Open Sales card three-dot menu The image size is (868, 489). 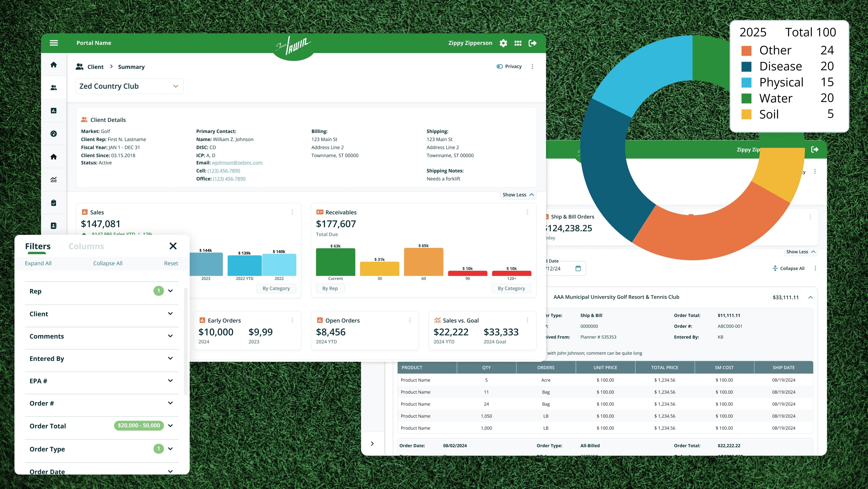(292, 212)
